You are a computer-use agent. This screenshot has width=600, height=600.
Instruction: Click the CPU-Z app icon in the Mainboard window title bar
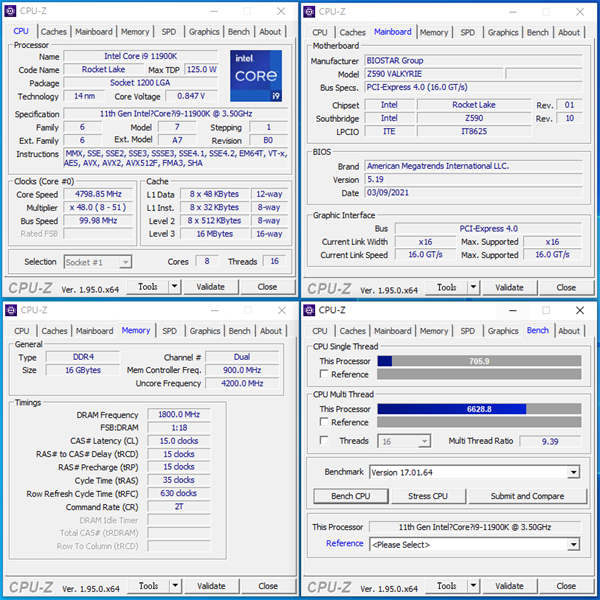coord(309,11)
